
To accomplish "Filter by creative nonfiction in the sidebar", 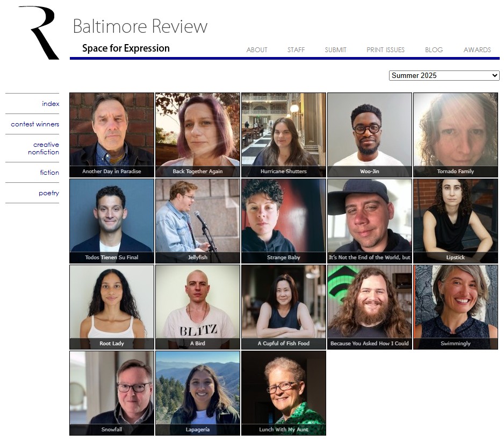I will (x=44, y=148).
